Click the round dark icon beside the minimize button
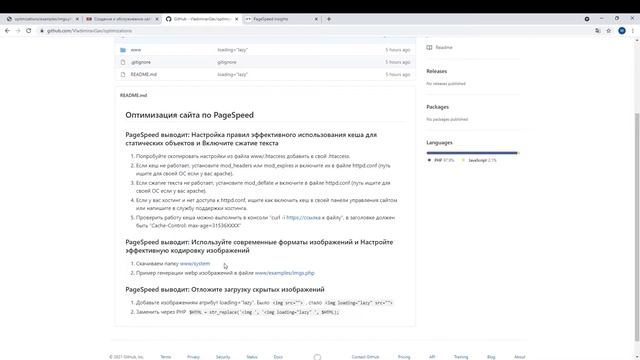The height and width of the screenshot is (360, 640). coord(587,19)
